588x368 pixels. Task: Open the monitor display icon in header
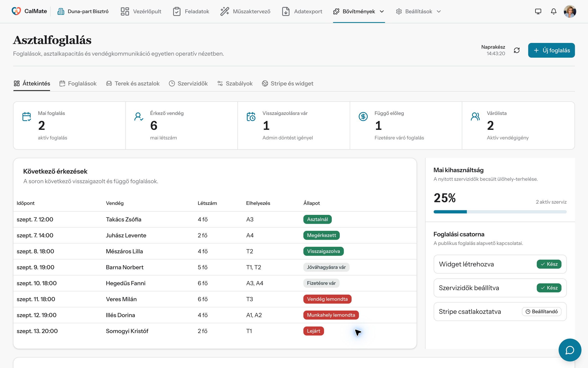[538, 12]
